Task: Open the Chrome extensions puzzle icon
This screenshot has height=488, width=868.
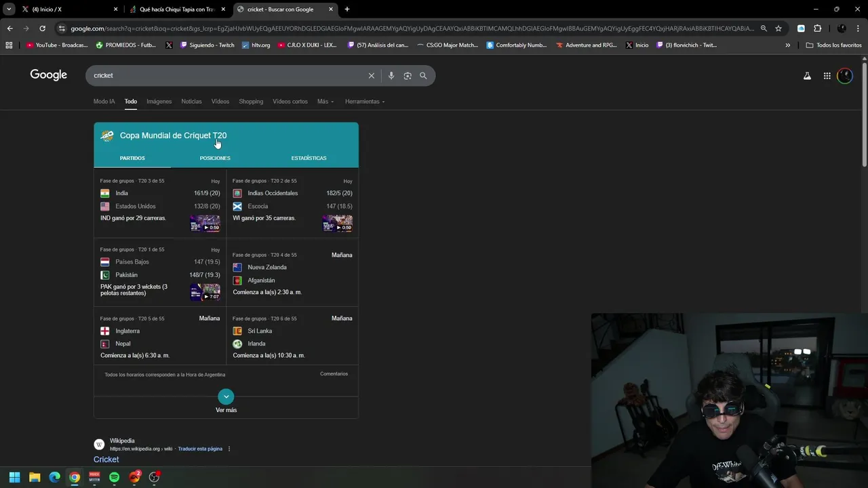Action: coord(817,28)
